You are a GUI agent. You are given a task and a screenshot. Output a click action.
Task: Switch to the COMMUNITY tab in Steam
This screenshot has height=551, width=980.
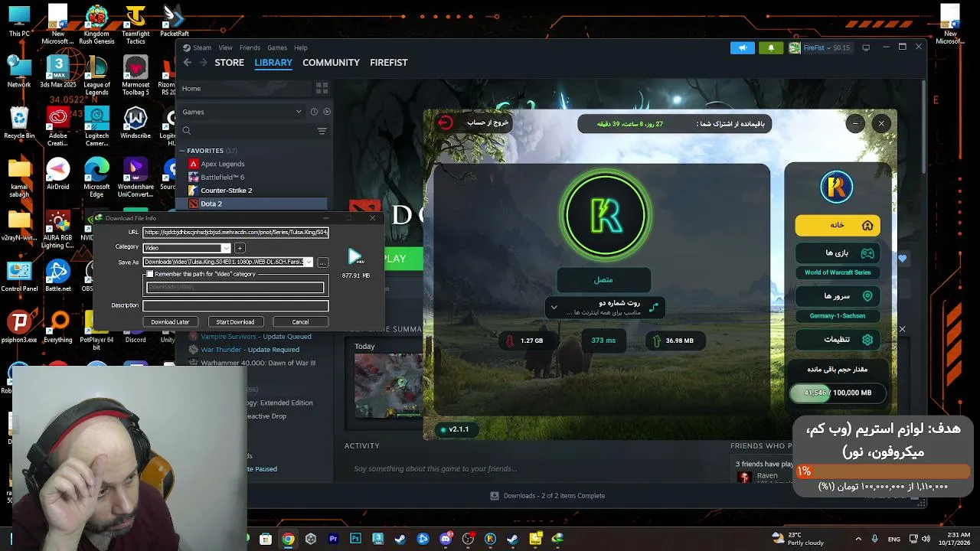tap(331, 63)
